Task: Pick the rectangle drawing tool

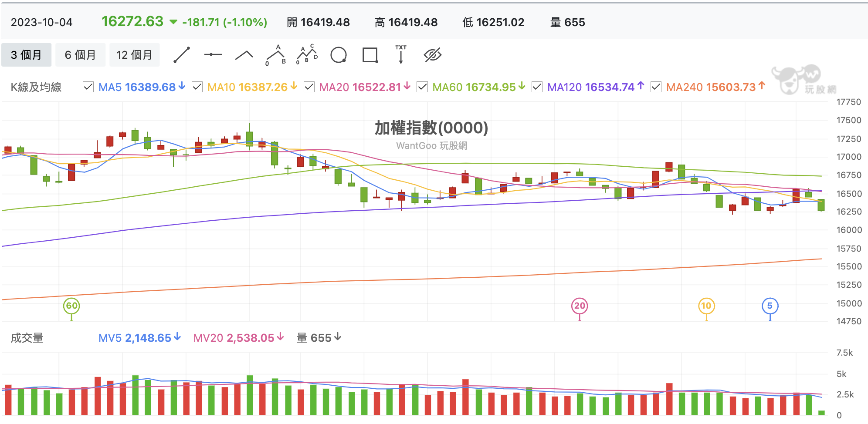Action: (x=370, y=55)
